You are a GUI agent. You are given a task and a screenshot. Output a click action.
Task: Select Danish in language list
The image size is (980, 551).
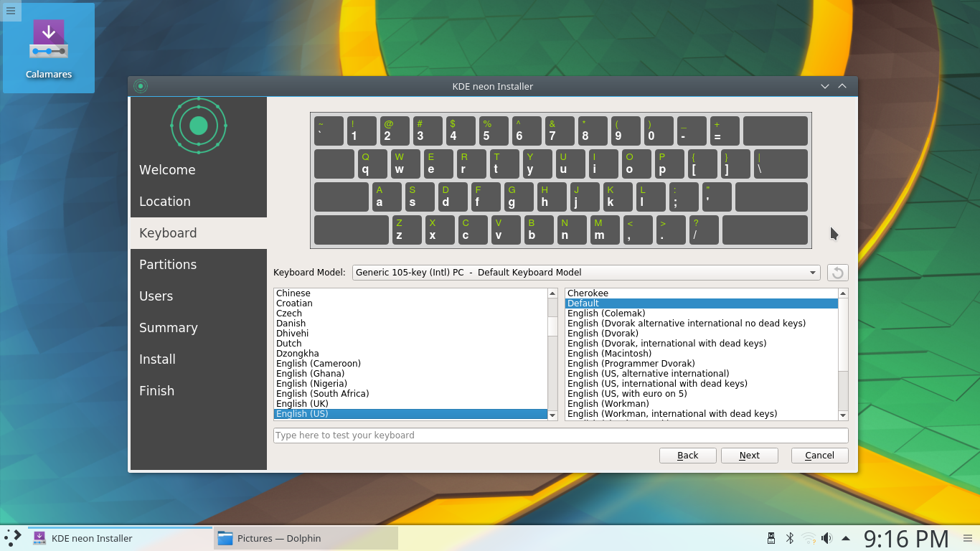click(410, 324)
